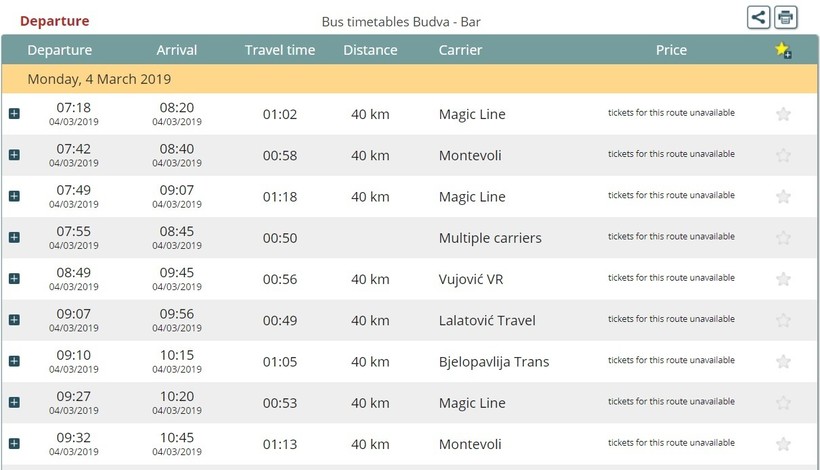Image resolution: width=820 pixels, height=470 pixels.
Task: Star the 07:42 Montevoli bus
Action: pos(783,155)
